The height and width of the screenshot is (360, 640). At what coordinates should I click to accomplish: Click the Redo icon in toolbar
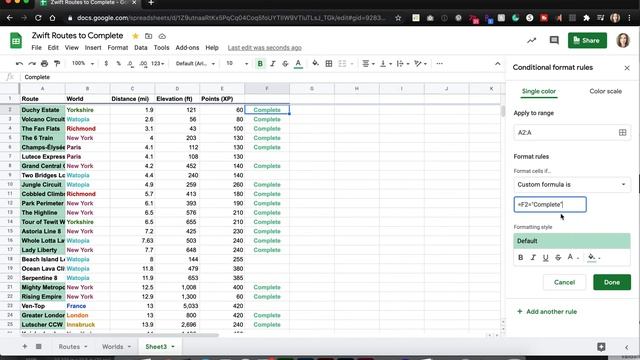click(32, 64)
